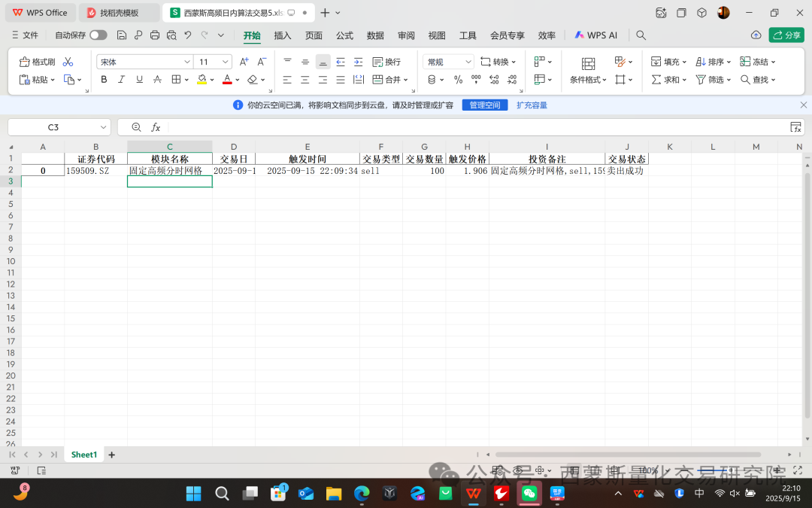
Task: Align text to top
Action: point(287,62)
